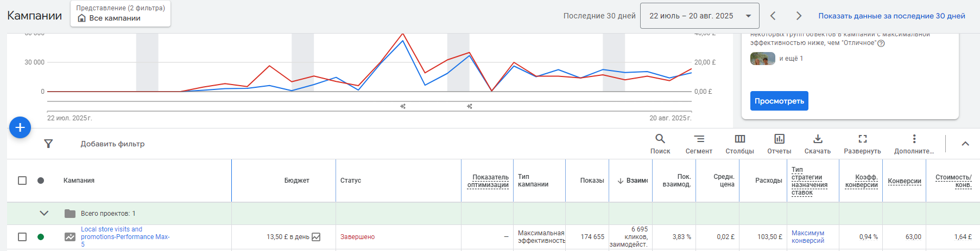
Task: Click the chart's timeline range slider bar
Action: tap(369, 106)
